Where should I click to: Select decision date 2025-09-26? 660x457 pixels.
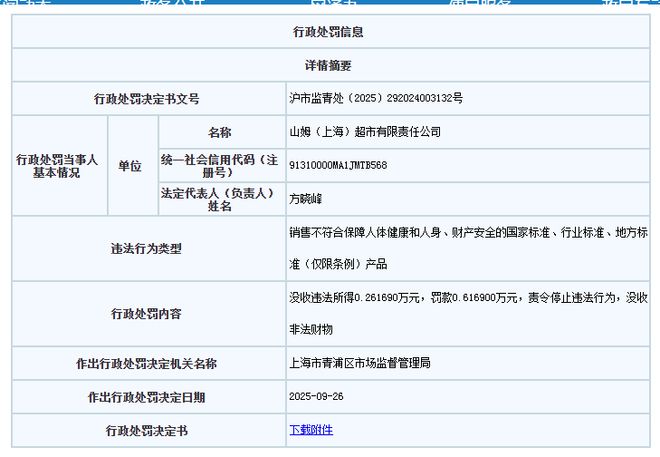pos(316,396)
